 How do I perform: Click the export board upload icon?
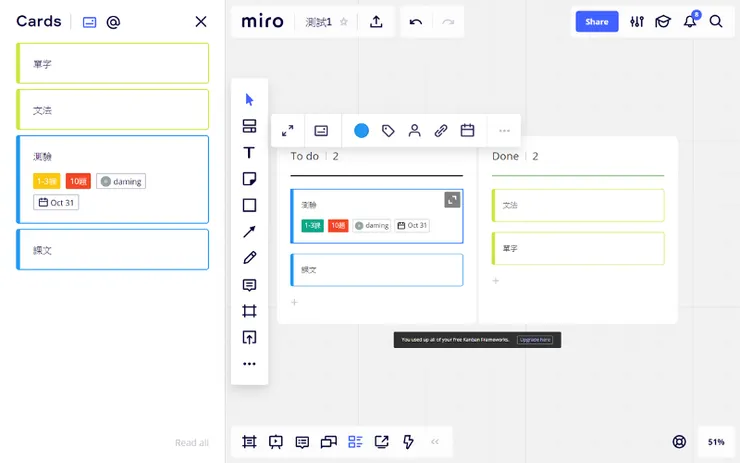pyautogui.click(x=376, y=22)
